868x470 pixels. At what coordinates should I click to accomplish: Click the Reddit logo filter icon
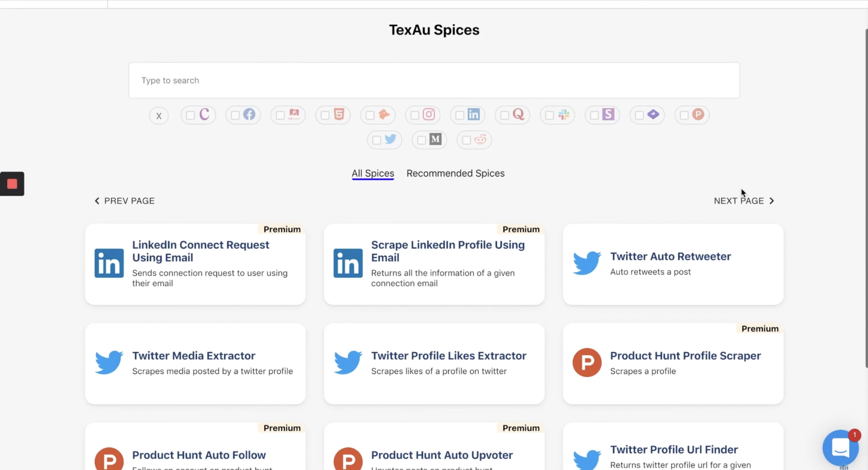pos(480,139)
